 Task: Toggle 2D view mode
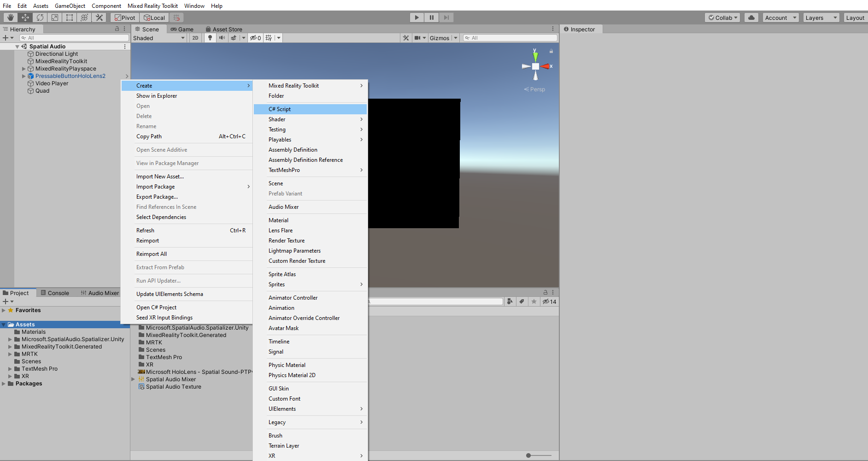195,38
